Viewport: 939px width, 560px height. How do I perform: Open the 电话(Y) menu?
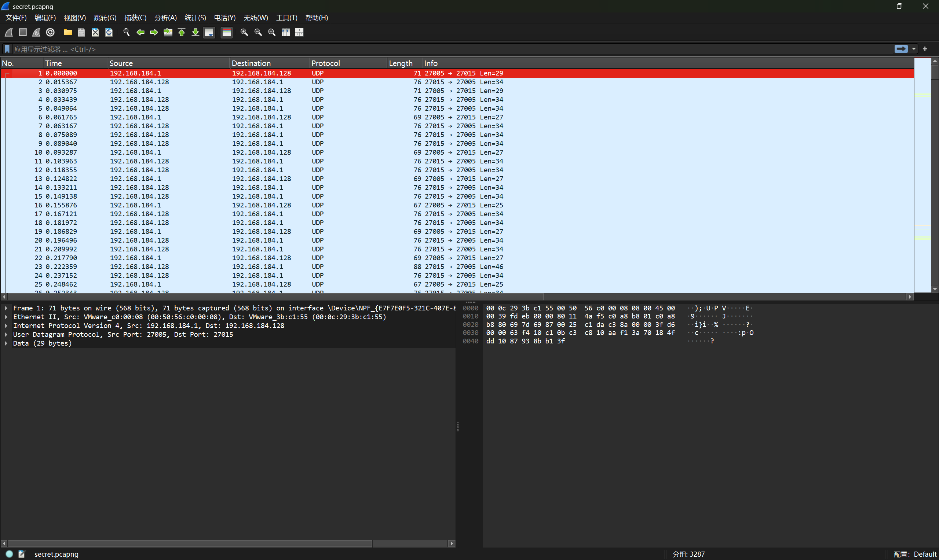tap(224, 18)
